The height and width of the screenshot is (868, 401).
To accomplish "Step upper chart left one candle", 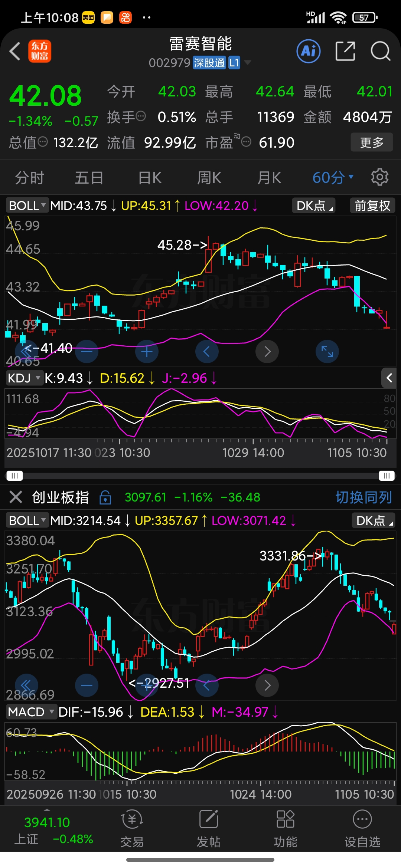I will (207, 351).
